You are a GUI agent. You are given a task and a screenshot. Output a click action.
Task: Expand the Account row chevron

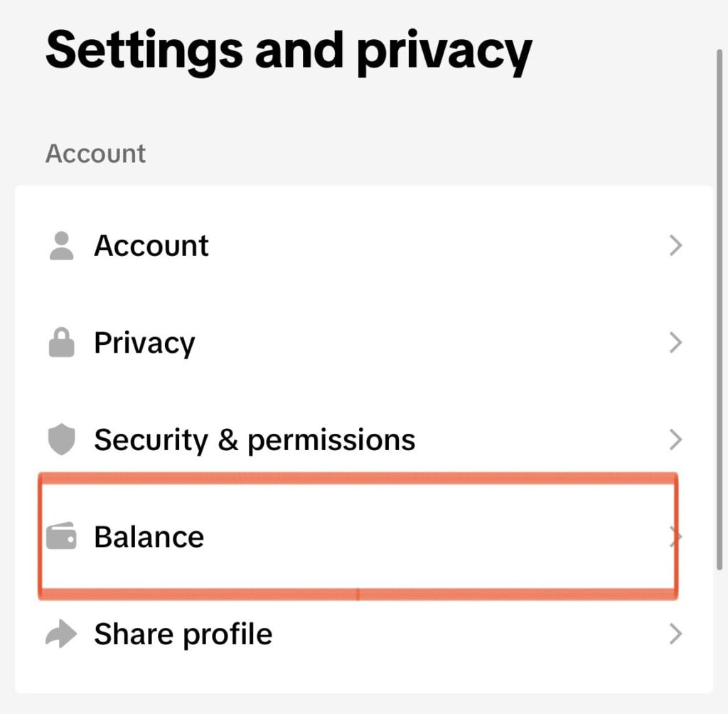point(675,246)
